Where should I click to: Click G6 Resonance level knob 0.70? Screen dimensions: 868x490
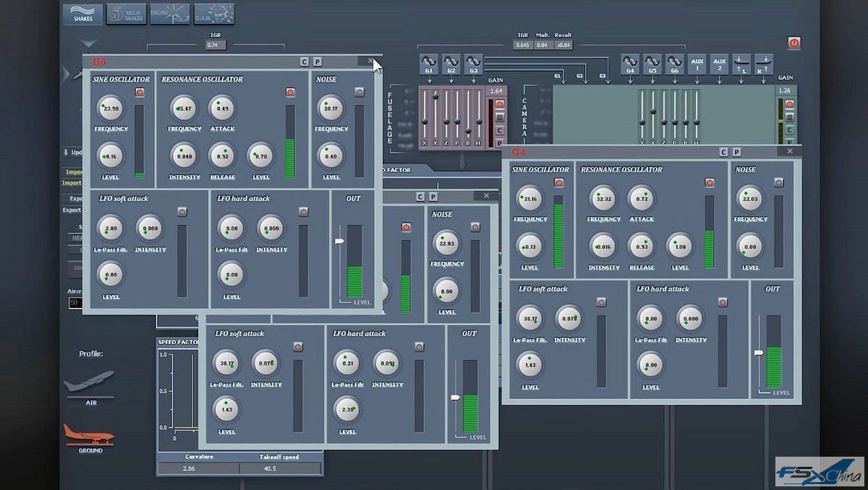point(261,156)
